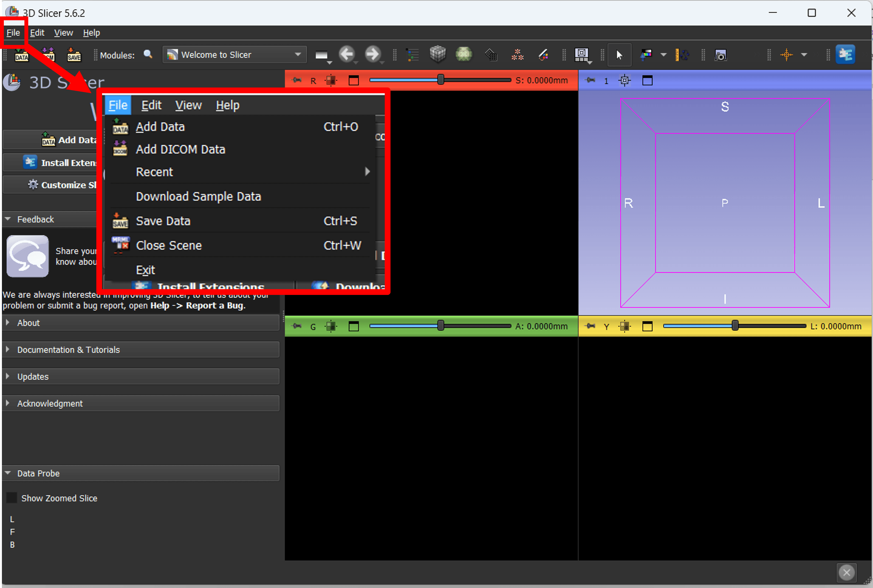873x588 pixels.
Task: Activate the arrow pointer mouse mode
Action: [x=619, y=55]
